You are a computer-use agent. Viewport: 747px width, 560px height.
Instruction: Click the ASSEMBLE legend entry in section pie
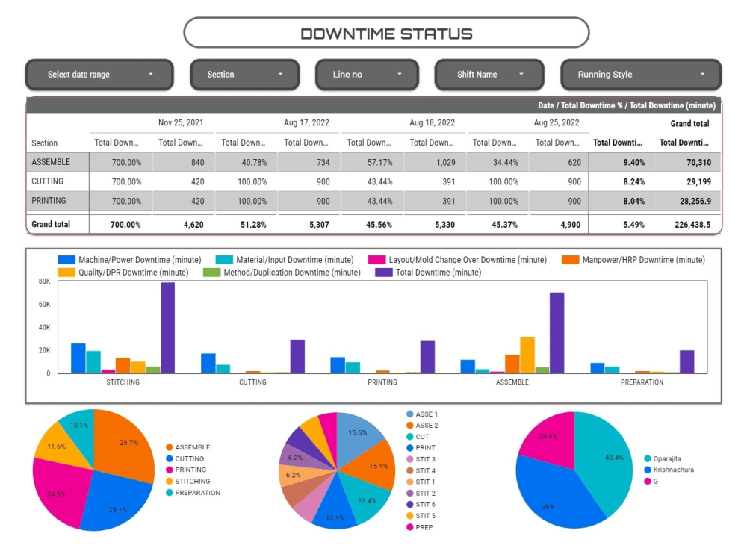[x=188, y=447]
